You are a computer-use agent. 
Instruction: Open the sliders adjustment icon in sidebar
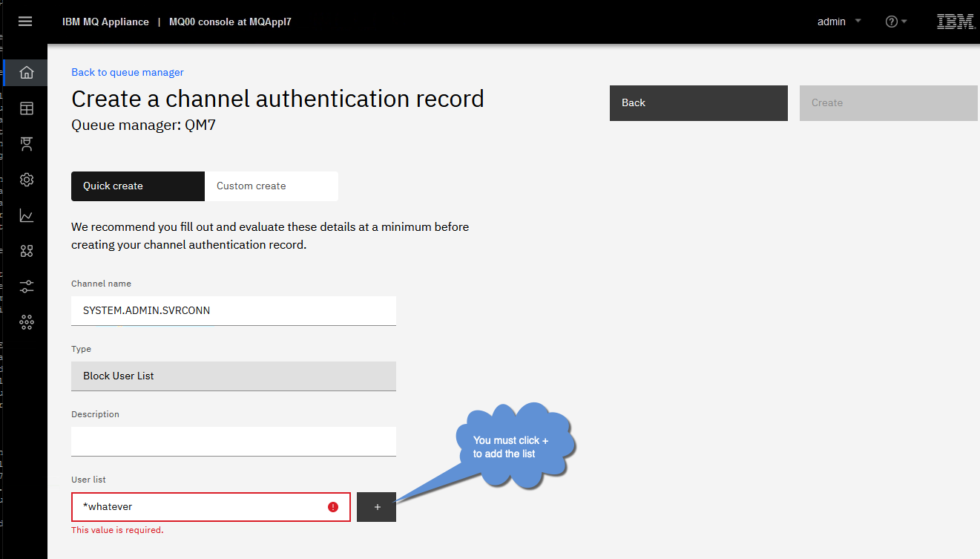[27, 287]
